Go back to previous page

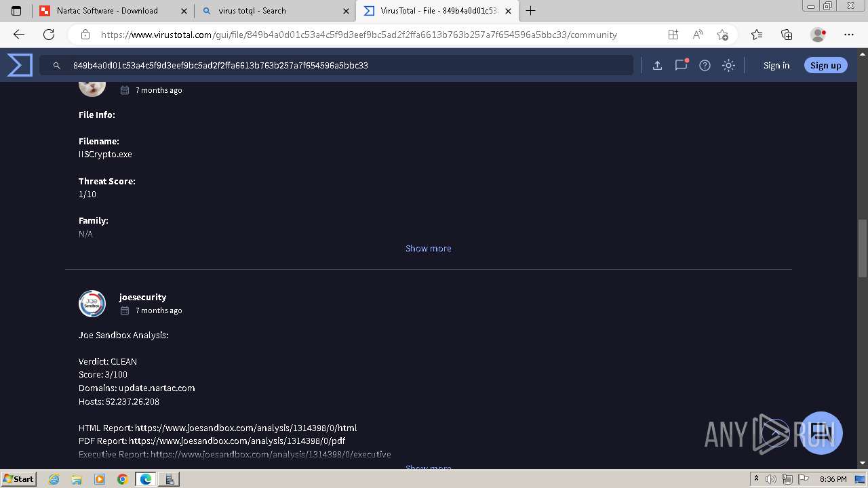19,35
